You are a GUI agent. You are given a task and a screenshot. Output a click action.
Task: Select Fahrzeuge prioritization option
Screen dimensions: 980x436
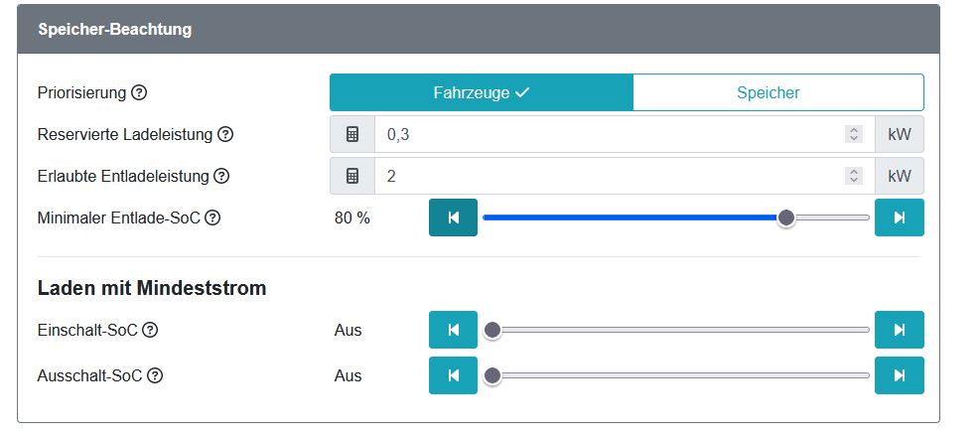[482, 93]
